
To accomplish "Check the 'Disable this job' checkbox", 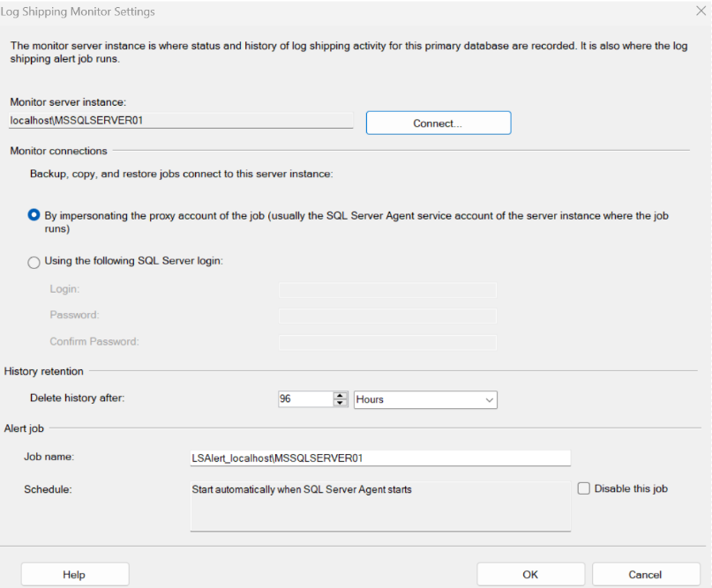I will coord(583,488).
